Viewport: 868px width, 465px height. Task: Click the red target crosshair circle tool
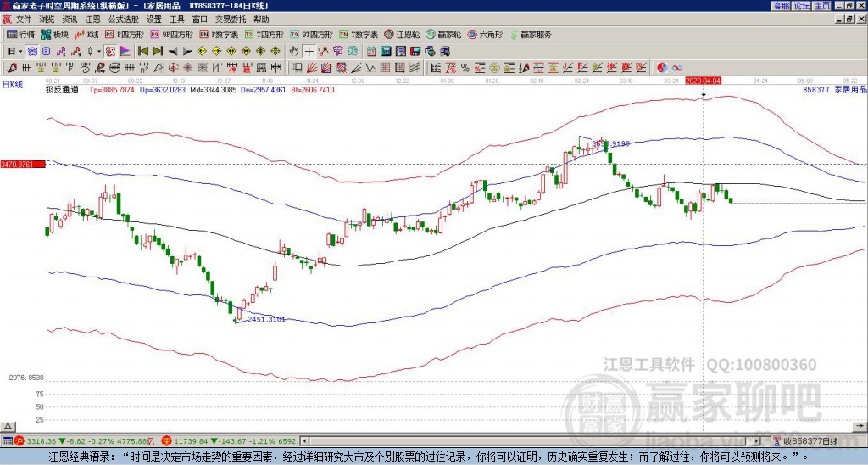point(173,68)
